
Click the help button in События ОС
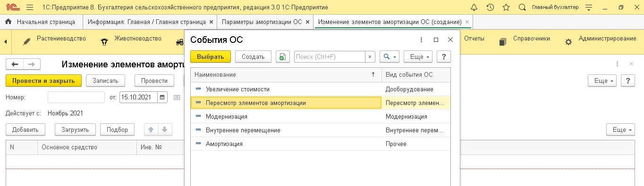tap(444, 57)
